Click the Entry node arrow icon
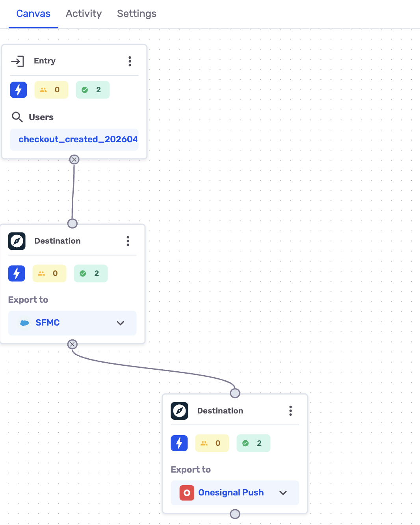The image size is (420, 525). (18, 61)
